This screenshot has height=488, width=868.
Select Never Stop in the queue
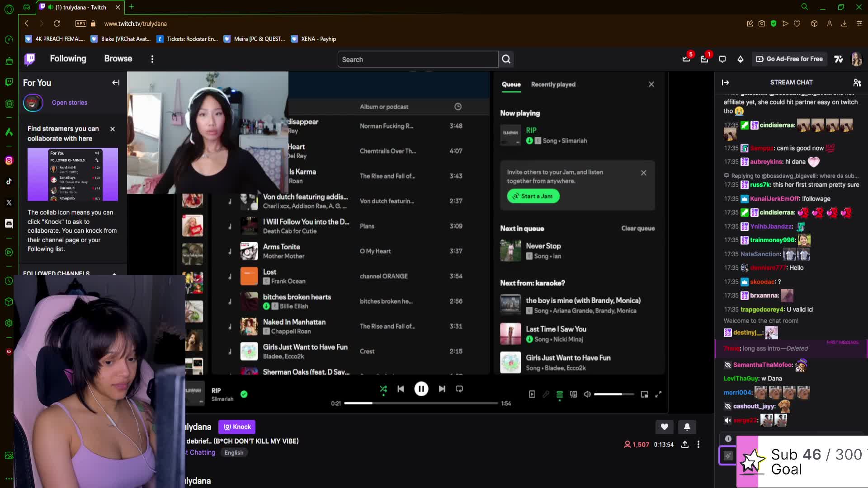[x=577, y=251]
